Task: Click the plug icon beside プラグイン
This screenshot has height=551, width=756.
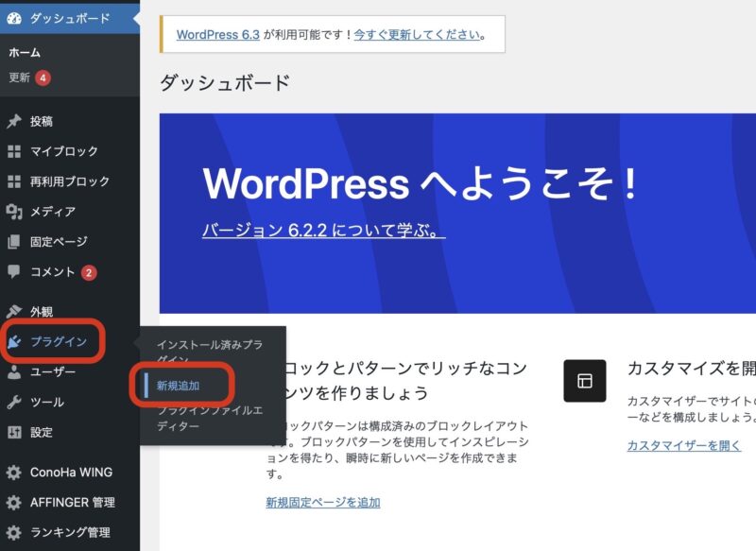Action: coord(14,342)
